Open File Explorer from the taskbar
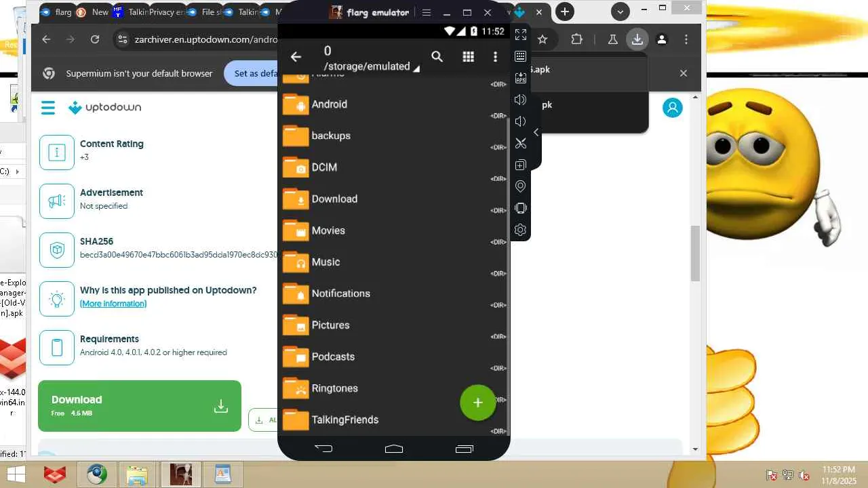 point(138,474)
